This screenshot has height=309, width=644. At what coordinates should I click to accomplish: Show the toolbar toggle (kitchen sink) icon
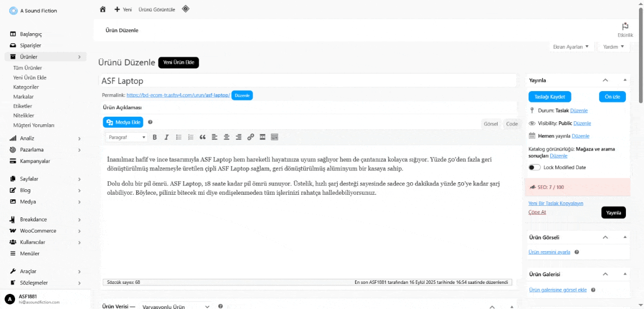click(274, 137)
